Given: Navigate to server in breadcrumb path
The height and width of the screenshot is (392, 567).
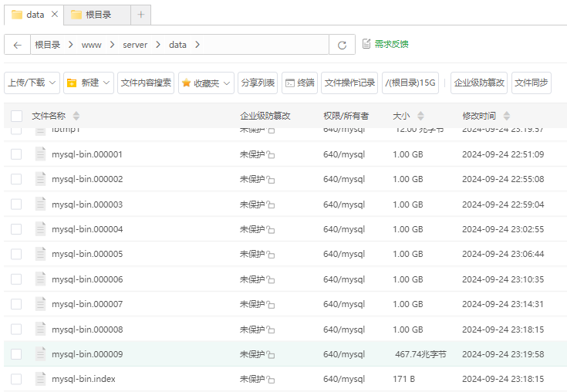Looking at the screenshot, I should click(135, 45).
